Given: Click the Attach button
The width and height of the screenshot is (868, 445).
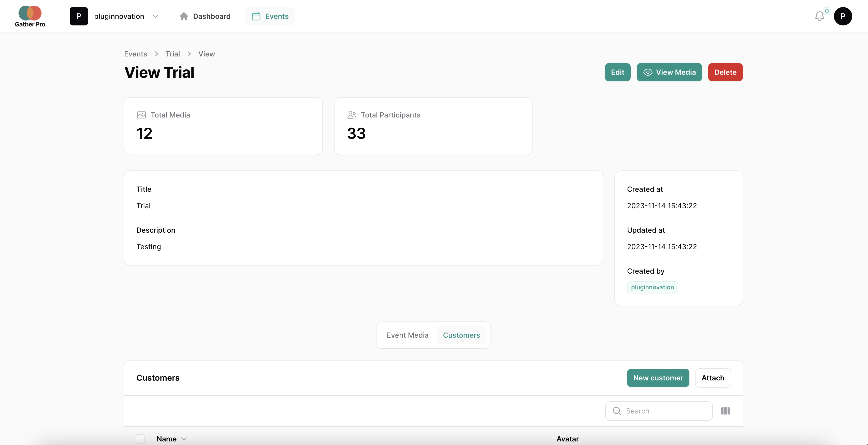Looking at the screenshot, I should pos(713,378).
